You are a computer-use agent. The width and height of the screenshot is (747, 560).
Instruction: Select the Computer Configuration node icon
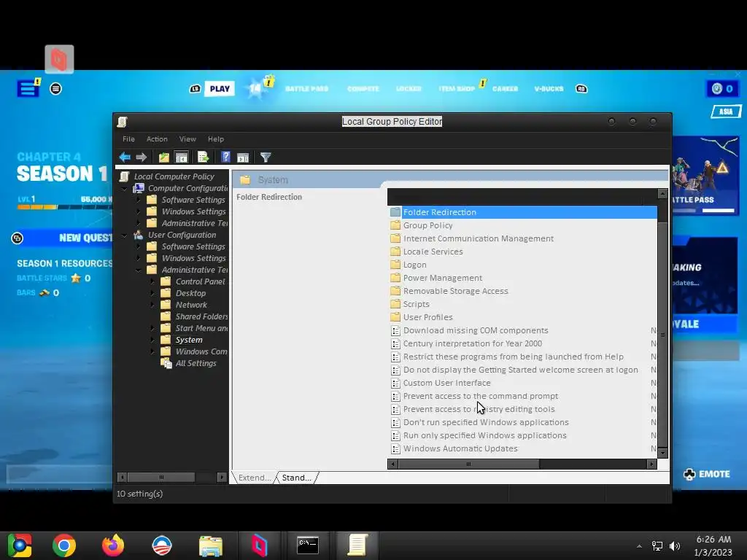click(x=139, y=188)
